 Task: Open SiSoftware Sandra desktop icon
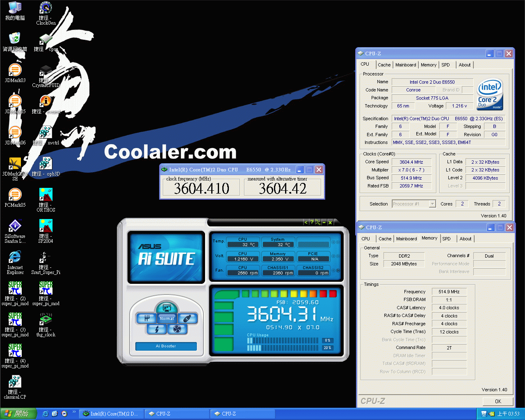pos(15,231)
